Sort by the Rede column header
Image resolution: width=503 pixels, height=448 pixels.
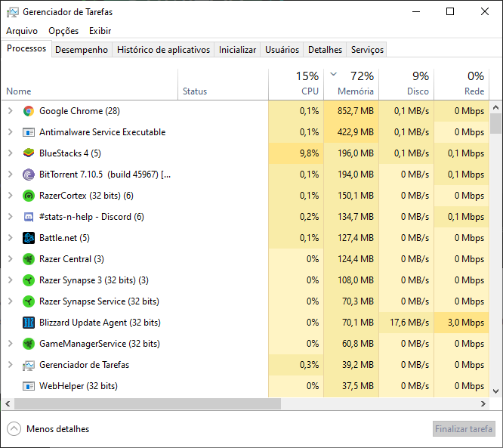(x=461, y=84)
